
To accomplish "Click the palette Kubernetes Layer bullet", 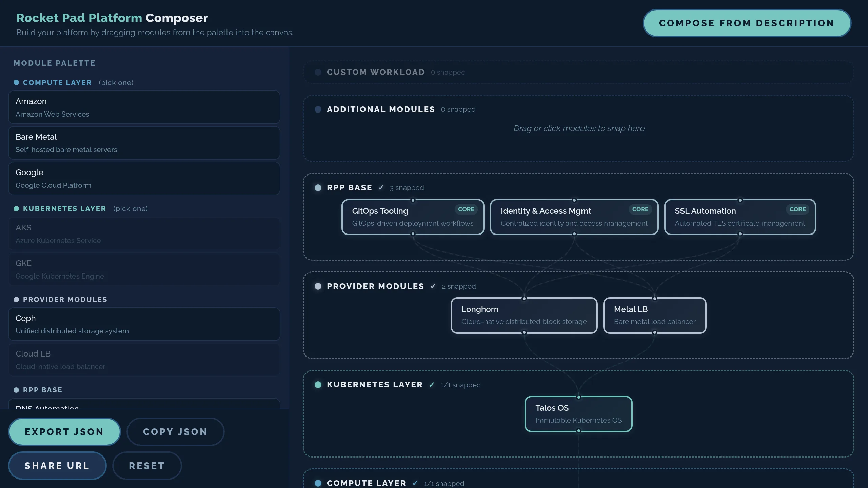I will click(16, 209).
